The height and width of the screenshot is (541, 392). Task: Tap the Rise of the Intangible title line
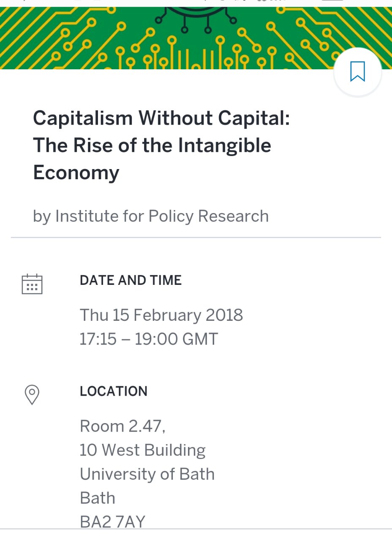pos(152,145)
